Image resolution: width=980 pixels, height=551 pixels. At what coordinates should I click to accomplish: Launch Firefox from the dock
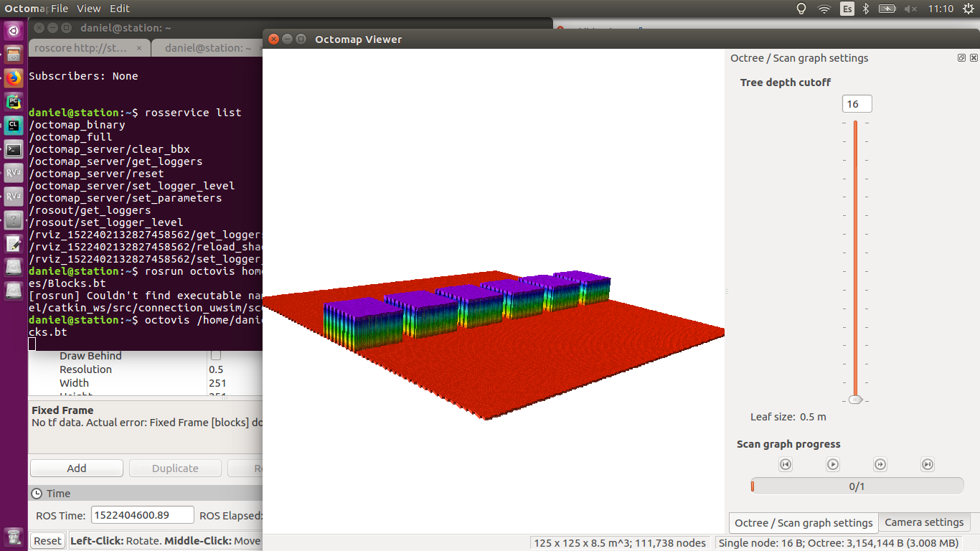[x=14, y=77]
